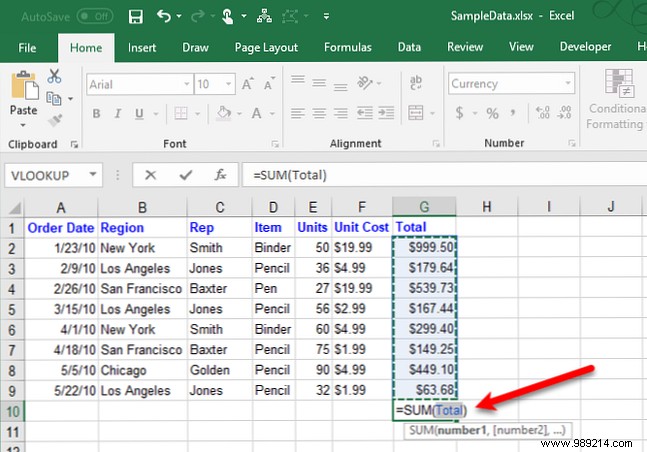Open the Arial font name dropdown

(x=187, y=84)
